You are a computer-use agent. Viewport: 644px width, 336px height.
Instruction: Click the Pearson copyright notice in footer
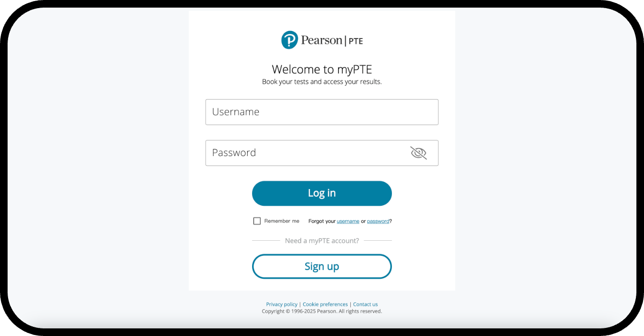tap(321, 311)
